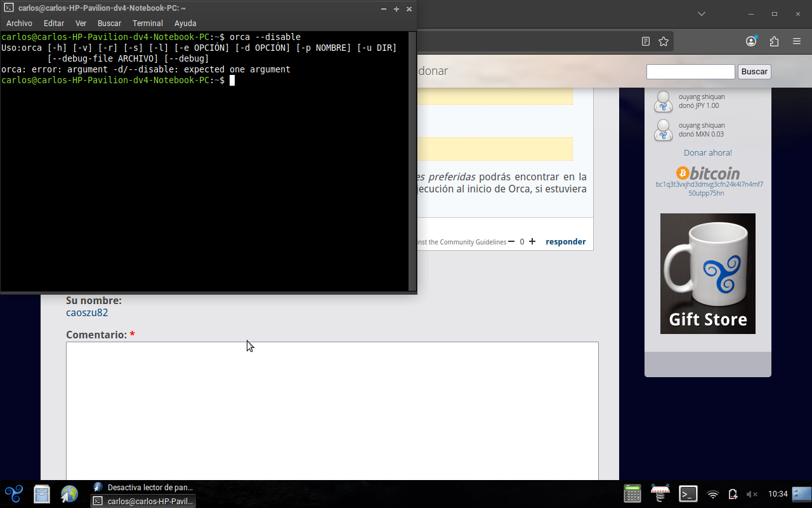Screen dimensions: 812x508
Task: Open the terminal launcher in the tray
Action: [x=688, y=493]
